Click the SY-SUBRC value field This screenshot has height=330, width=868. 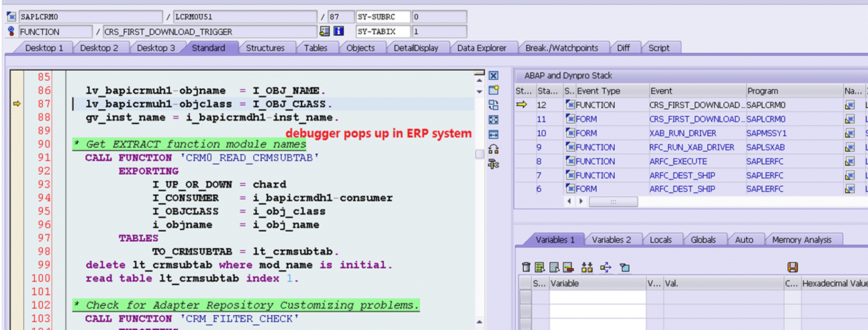click(x=439, y=17)
